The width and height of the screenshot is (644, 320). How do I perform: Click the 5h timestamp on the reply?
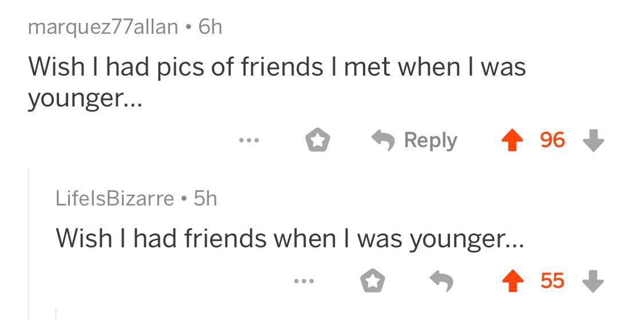pyautogui.click(x=206, y=198)
